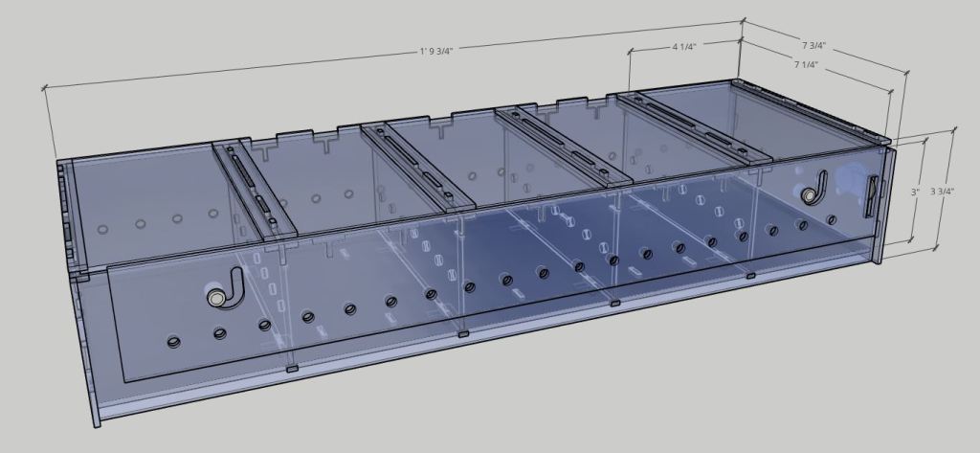Viewport: 980px width, 453px height.
Task: Click the 3" height dimension label
Action: [x=916, y=193]
